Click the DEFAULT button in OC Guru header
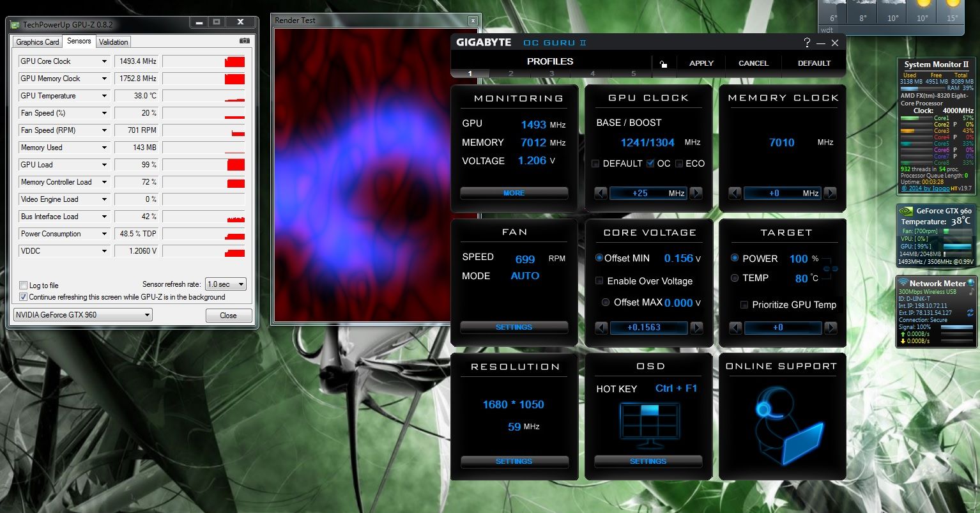Screen dimensions: 980x513 (x=814, y=63)
